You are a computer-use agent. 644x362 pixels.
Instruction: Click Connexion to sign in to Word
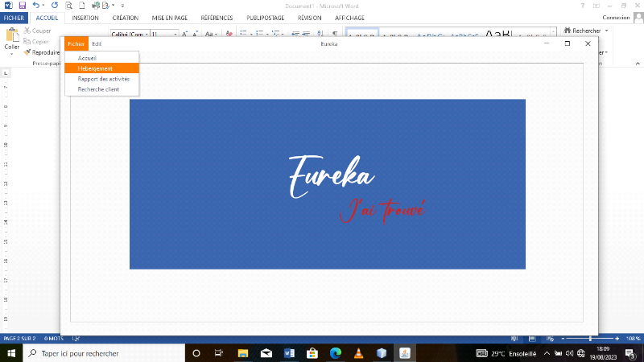tap(616, 17)
